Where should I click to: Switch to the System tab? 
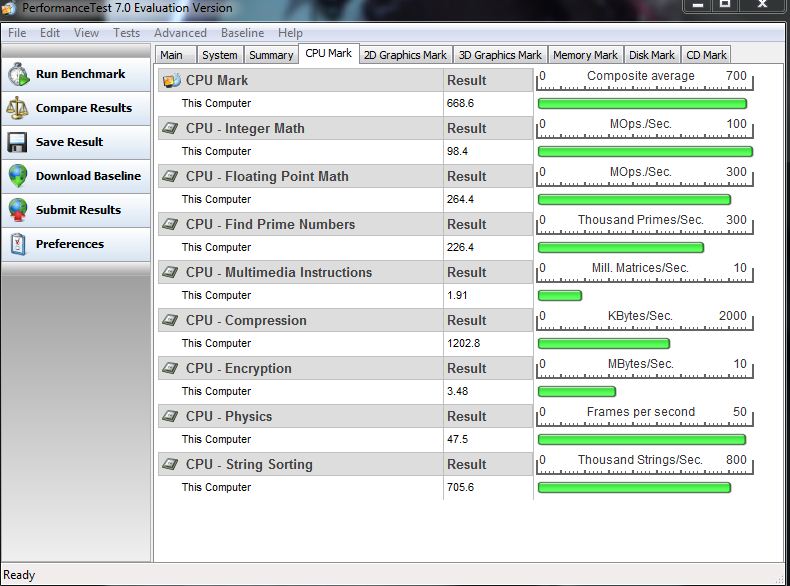pyautogui.click(x=220, y=55)
